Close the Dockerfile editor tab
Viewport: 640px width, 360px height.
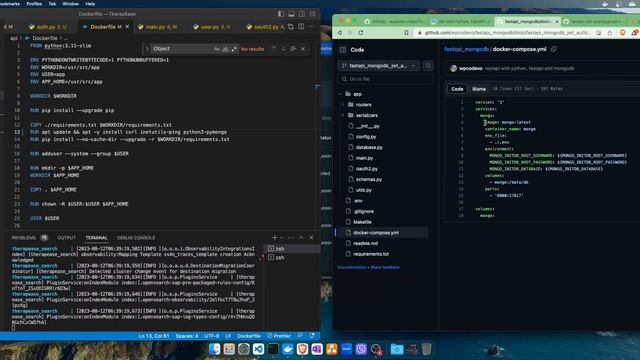click(x=127, y=27)
